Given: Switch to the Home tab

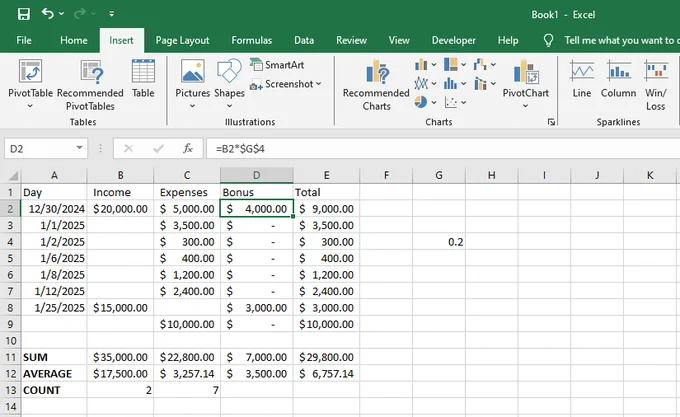Looking at the screenshot, I should coord(74,40).
